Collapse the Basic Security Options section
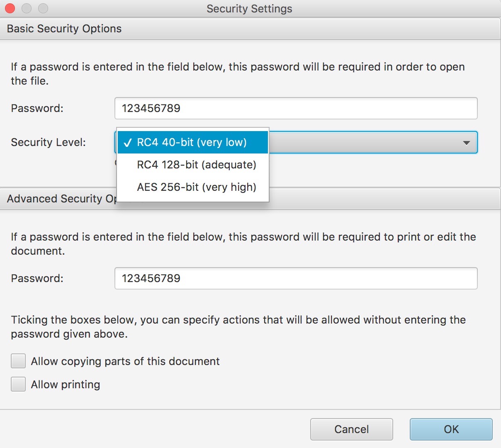The width and height of the screenshot is (501, 448). click(64, 29)
